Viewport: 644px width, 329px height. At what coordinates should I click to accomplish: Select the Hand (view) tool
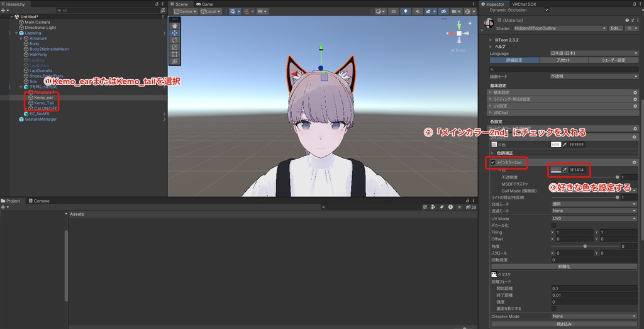(175, 26)
